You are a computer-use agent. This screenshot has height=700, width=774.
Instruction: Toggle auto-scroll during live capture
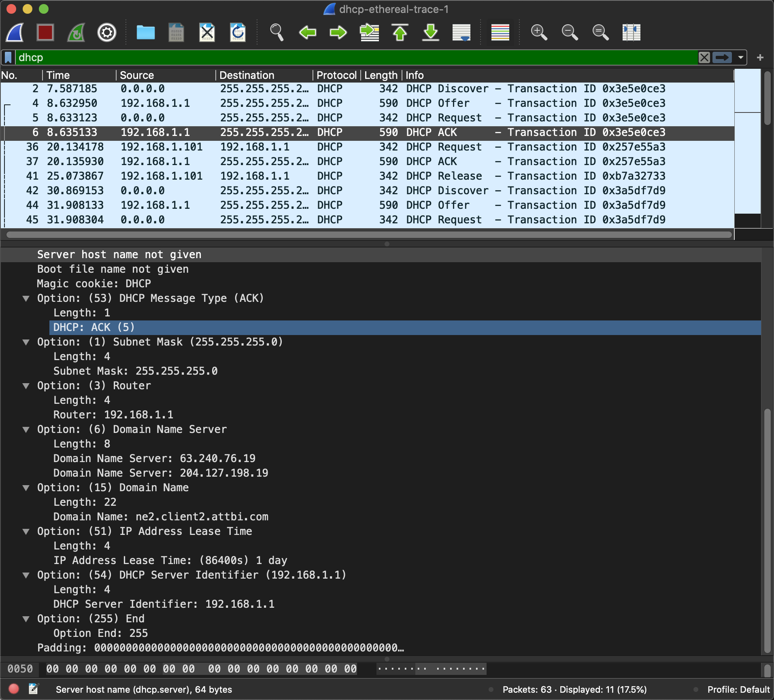461,32
